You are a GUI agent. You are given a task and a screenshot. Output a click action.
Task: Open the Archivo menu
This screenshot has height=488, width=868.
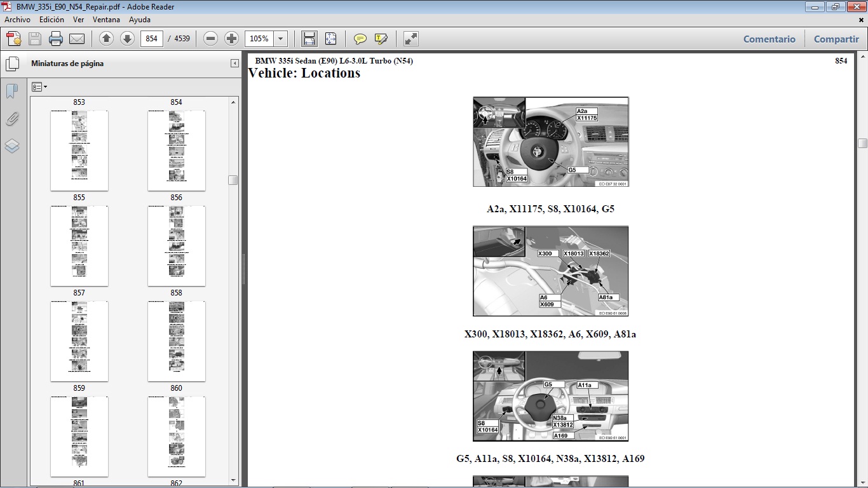(x=18, y=20)
